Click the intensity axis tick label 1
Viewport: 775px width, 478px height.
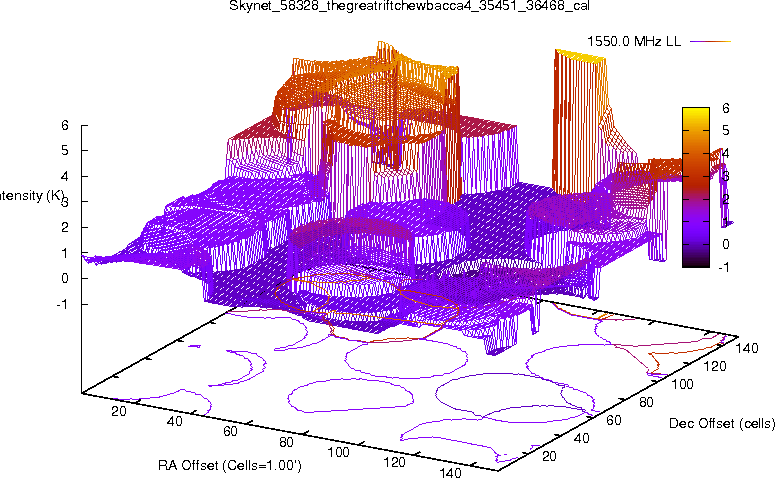click(x=65, y=253)
